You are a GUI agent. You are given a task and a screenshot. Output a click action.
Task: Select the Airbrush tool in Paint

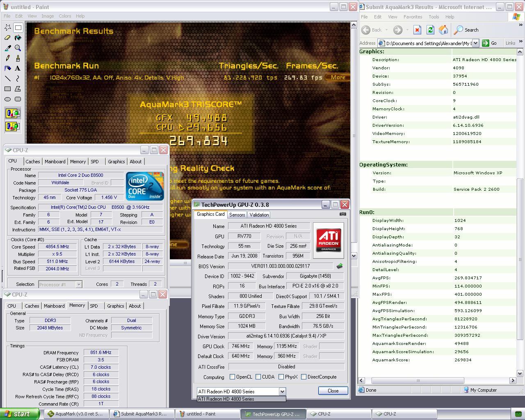(x=8, y=68)
